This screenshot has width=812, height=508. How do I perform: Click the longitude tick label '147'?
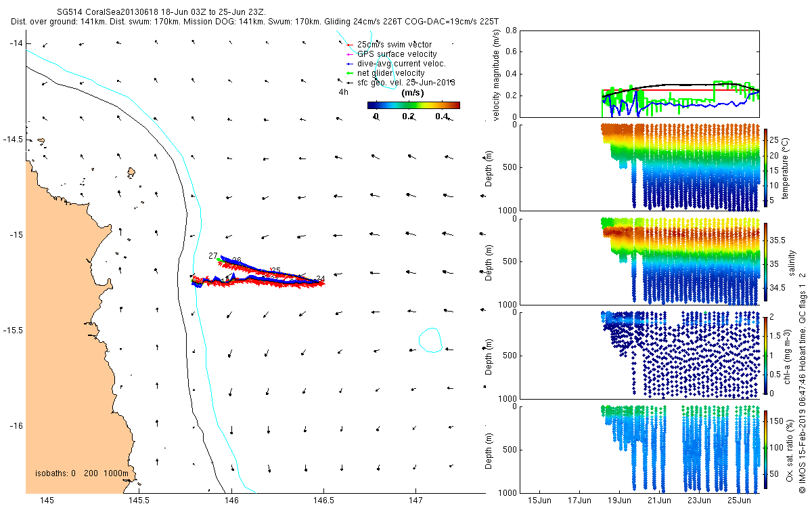415,501
